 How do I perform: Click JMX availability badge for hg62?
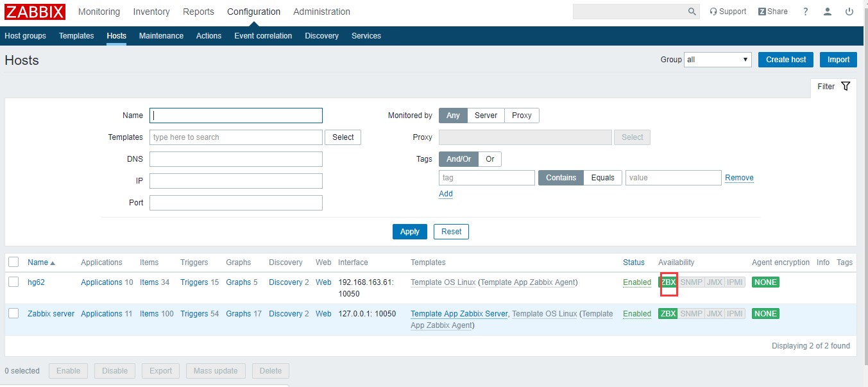click(715, 282)
